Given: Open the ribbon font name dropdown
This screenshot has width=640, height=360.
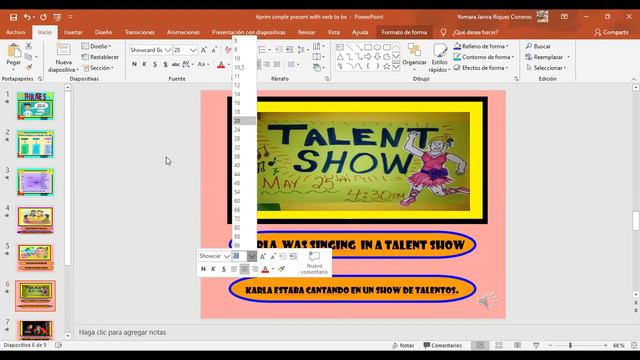Looking at the screenshot, I should point(167,50).
